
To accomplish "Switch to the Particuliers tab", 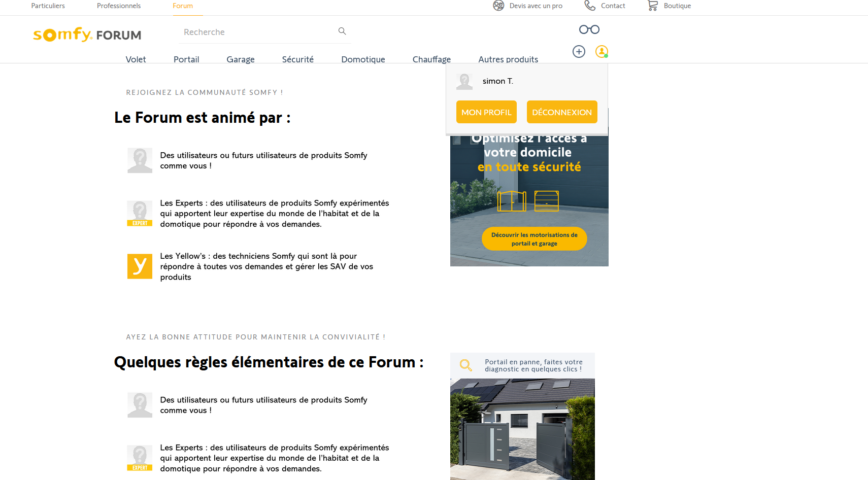I will click(48, 6).
